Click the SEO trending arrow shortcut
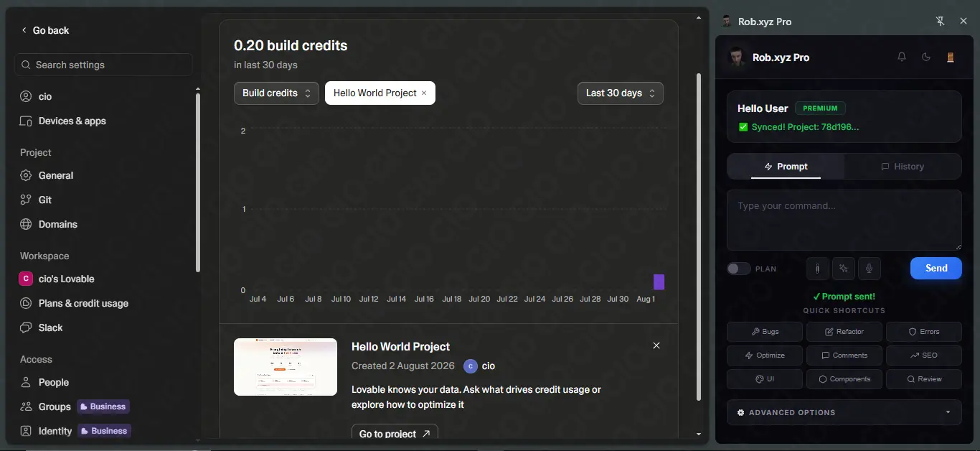 (924, 355)
